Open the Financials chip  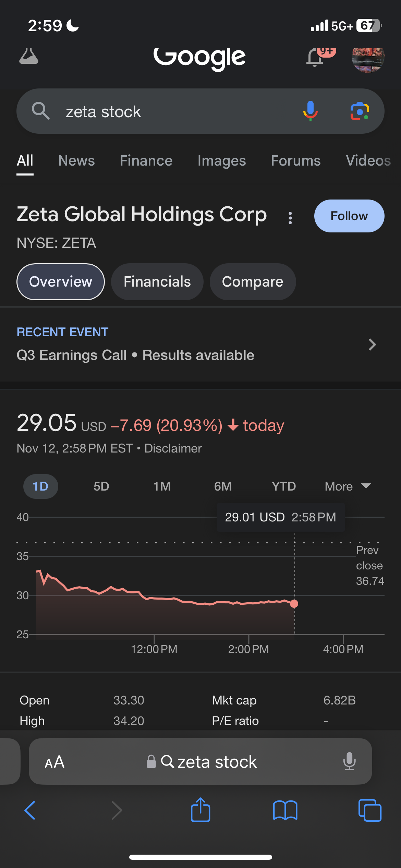pyautogui.click(x=157, y=282)
